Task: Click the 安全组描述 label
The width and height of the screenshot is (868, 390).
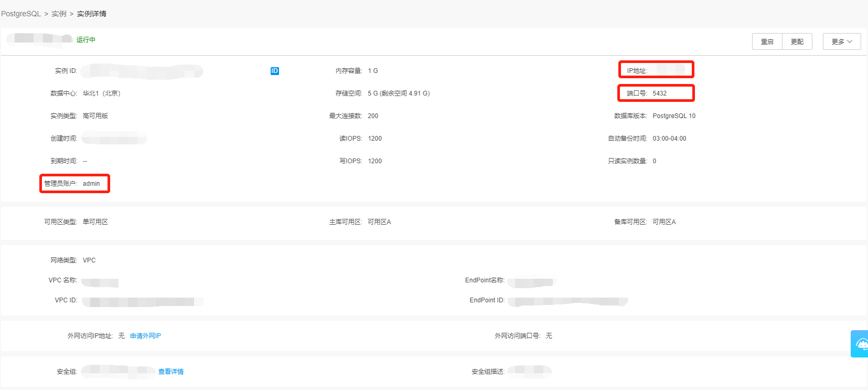Action: pos(488,372)
